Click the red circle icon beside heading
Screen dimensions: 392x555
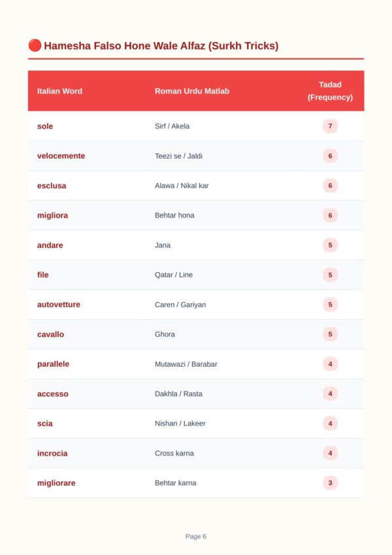point(35,45)
